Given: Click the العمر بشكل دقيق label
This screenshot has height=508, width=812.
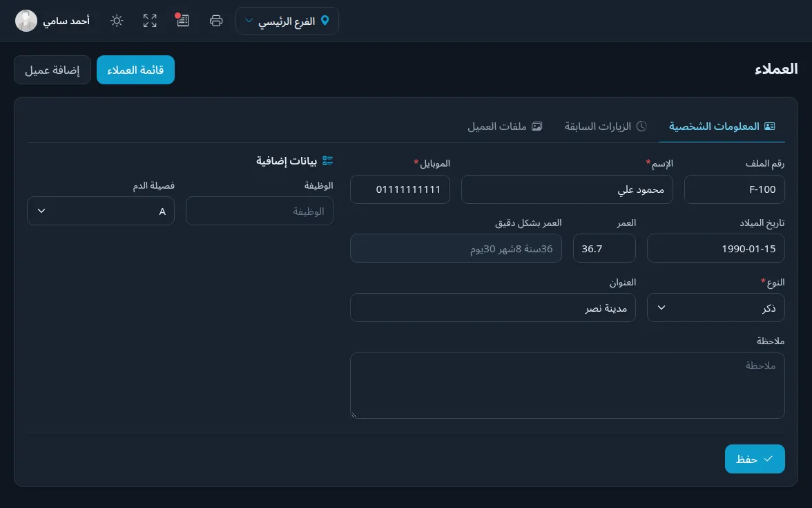Looking at the screenshot, I should coord(528,223).
